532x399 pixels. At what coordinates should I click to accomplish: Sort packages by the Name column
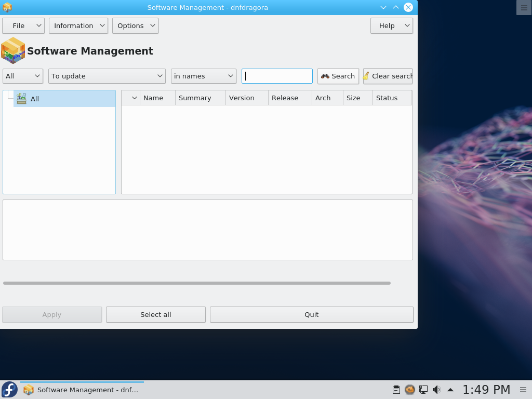(157, 98)
